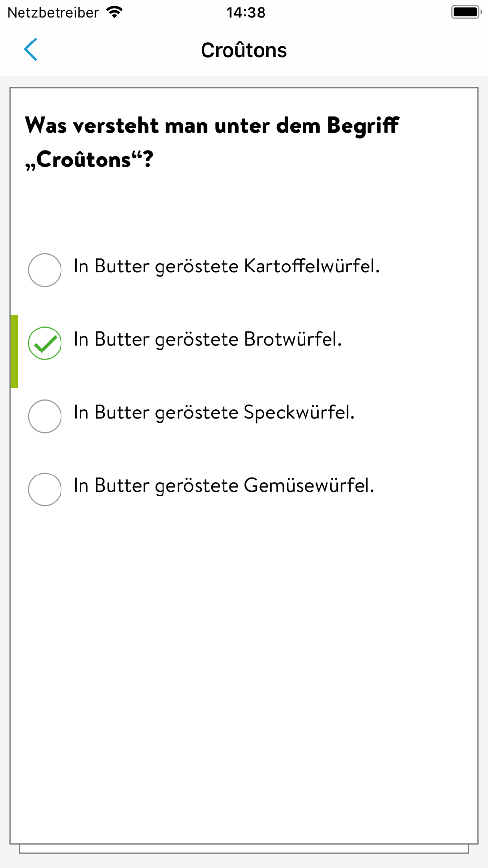Click the stacked card edge below the question card
Image resolution: width=488 pixels, height=868 pixels.
[244, 849]
